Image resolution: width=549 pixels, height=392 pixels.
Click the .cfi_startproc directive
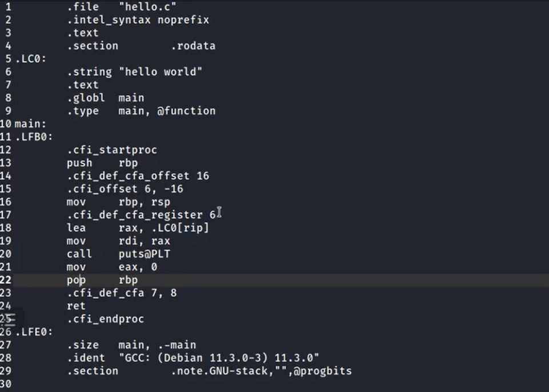(x=112, y=150)
